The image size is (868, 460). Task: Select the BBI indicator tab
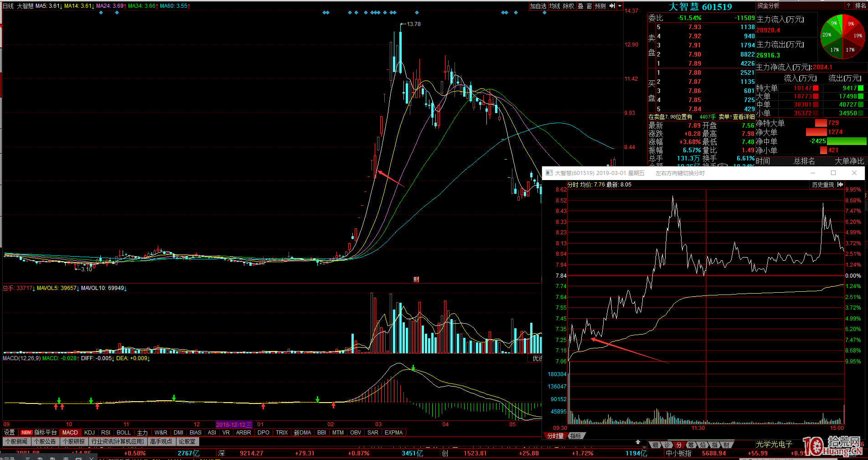(322, 432)
